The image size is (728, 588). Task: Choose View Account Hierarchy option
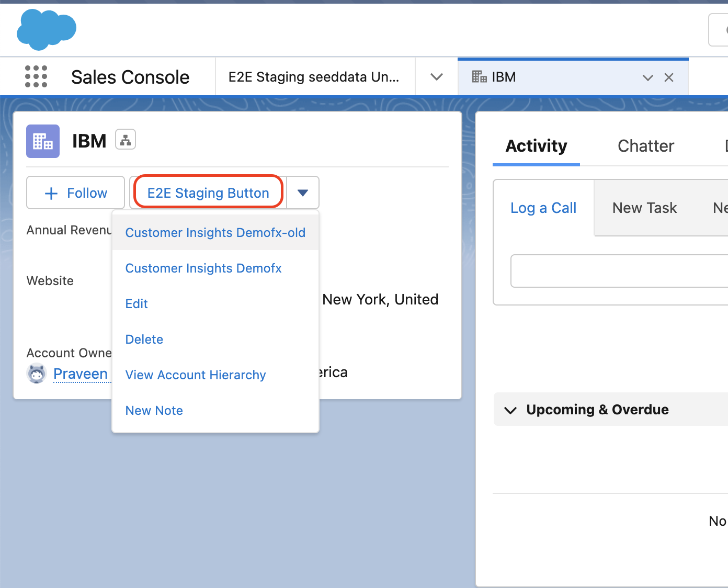(x=196, y=375)
